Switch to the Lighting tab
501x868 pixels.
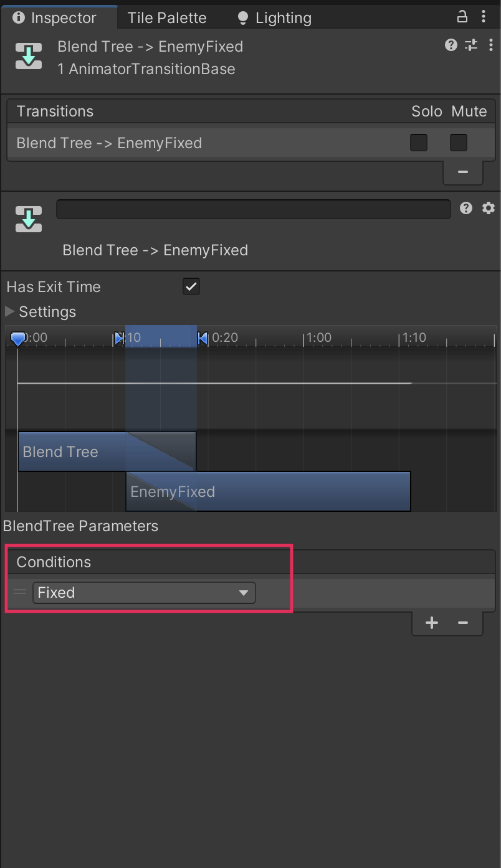[x=275, y=18]
